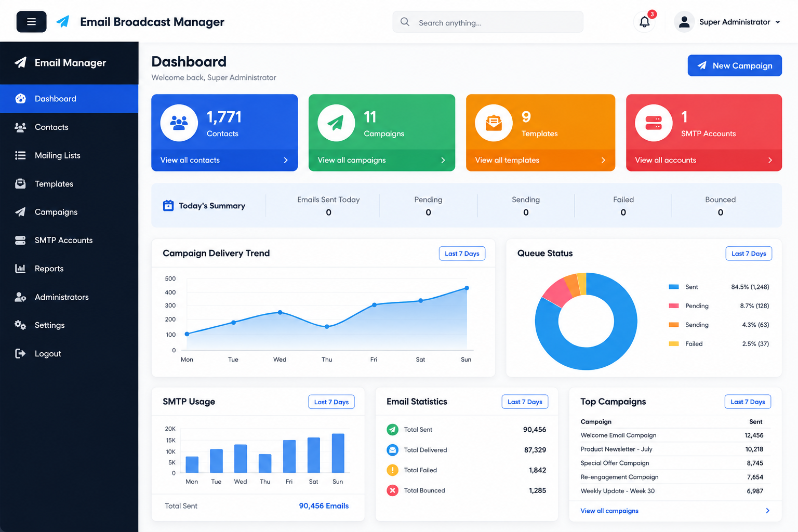Screen dimensions: 798x532
Task: Click the SMTP Accounts server icon in sidebar
Action: pos(20,240)
